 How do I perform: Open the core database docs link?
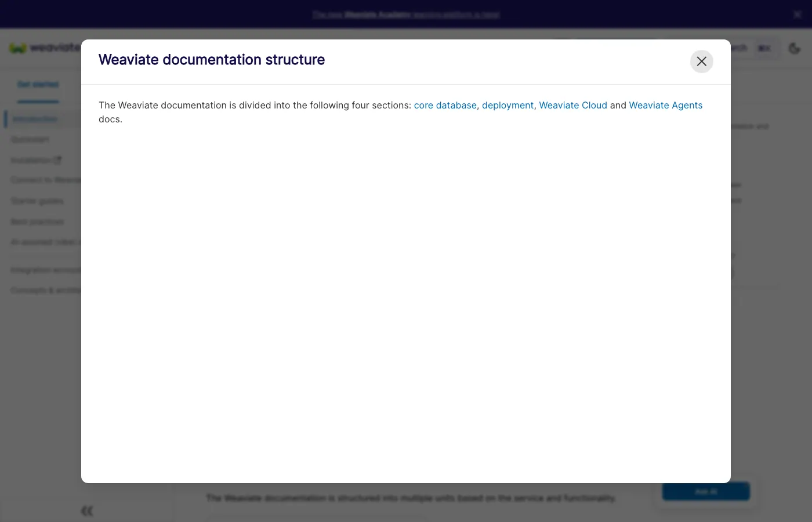pyautogui.click(x=445, y=105)
